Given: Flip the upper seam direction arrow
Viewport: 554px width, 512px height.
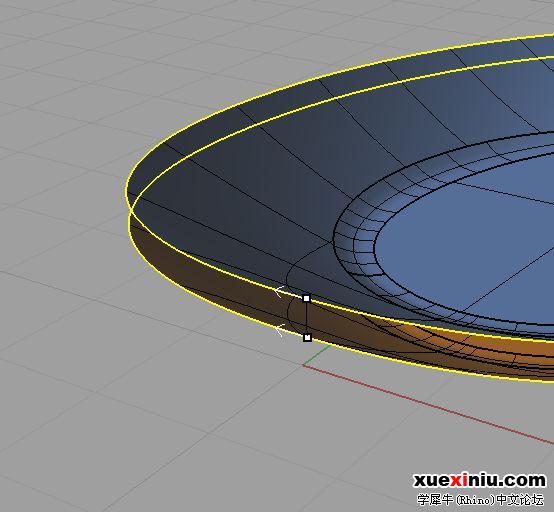Looking at the screenshot, I should point(279,292).
